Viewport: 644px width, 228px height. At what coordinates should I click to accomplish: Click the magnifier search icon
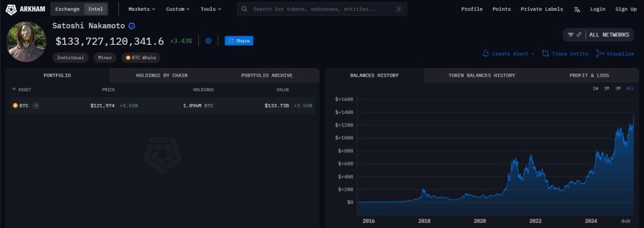pyautogui.click(x=245, y=9)
